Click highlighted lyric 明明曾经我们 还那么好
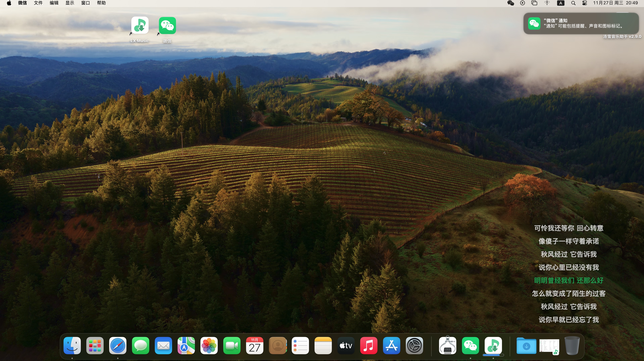Viewport: 644px width, 361px height. click(569, 280)
